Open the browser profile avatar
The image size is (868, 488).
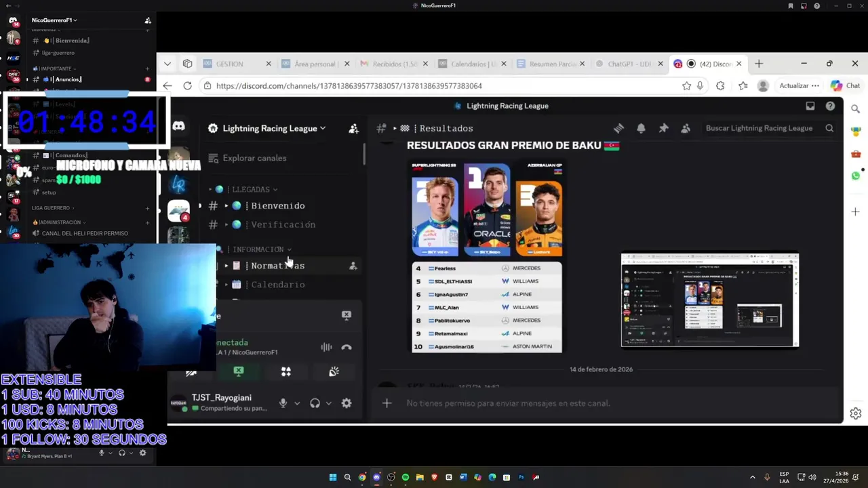763,85
